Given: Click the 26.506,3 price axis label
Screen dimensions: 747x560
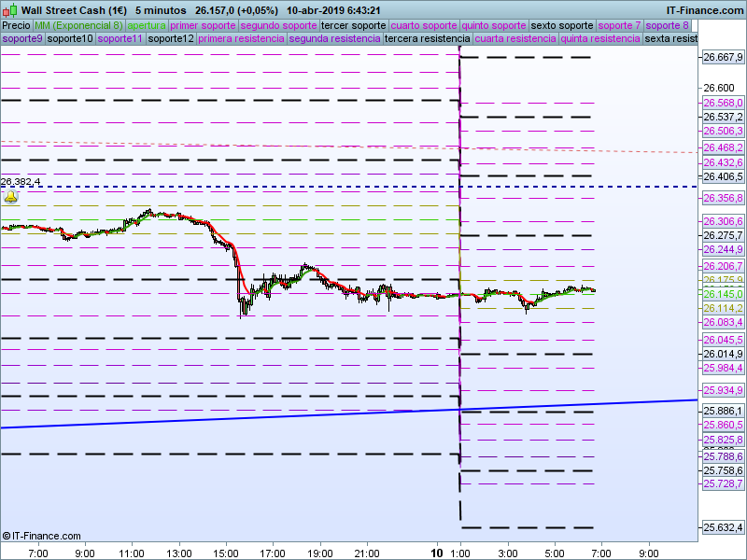Looking at the screenshot, I should [723, 131].
